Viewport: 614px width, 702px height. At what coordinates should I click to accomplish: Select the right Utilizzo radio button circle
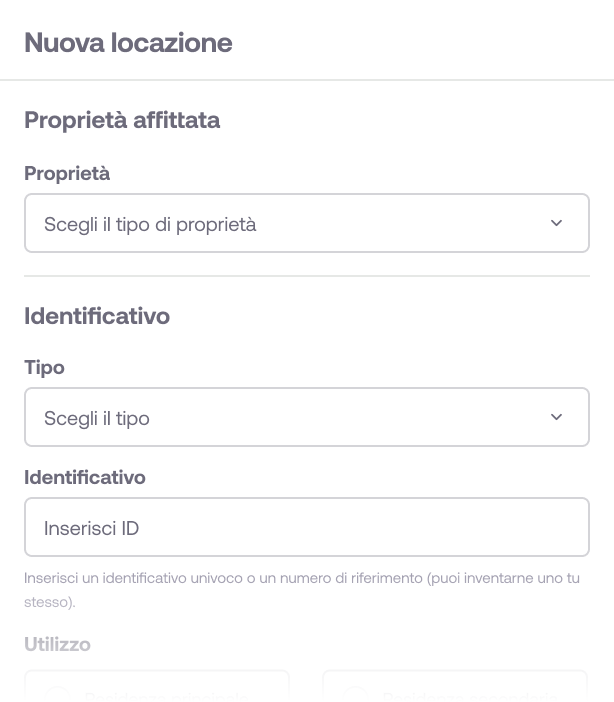point(355,694)
